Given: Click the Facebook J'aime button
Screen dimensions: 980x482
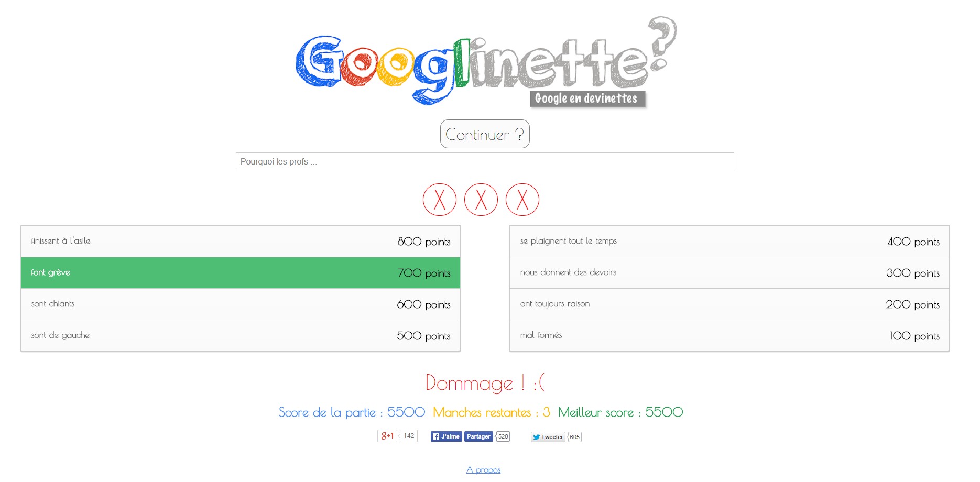Looking at the screenshot, I should coord(446,436).
